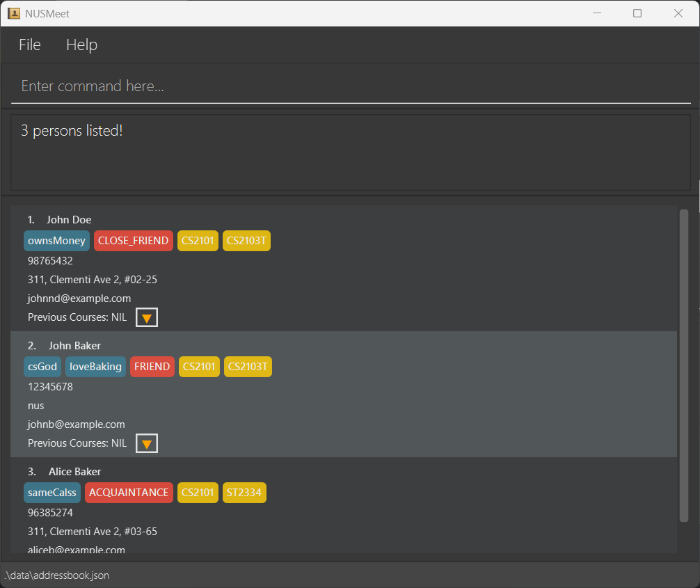Select the Alice Baker contact name
This screenshot has height=588, width=700.
coord(74,472)
